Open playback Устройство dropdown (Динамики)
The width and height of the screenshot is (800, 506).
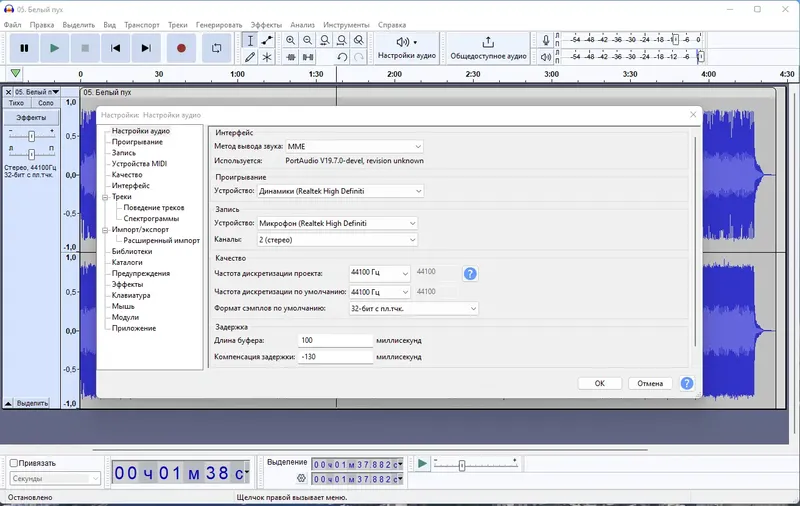pyautogui.click(x=340, y=191)
